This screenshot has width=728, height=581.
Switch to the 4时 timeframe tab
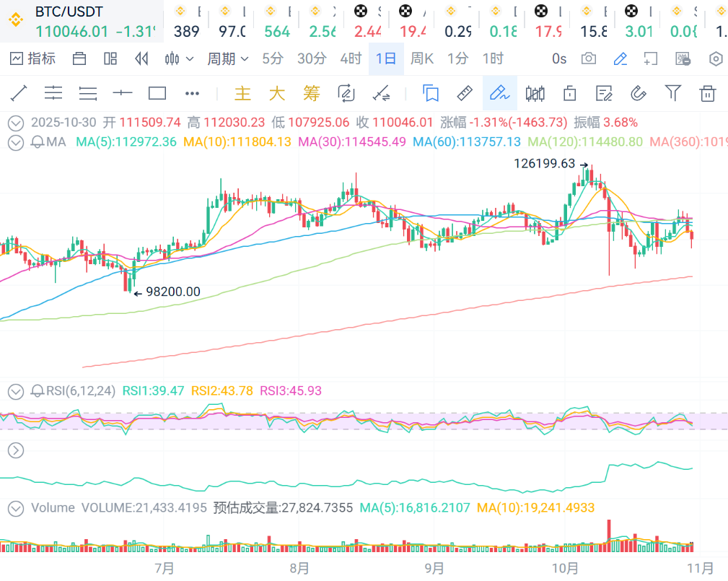(x=351, y=58)
